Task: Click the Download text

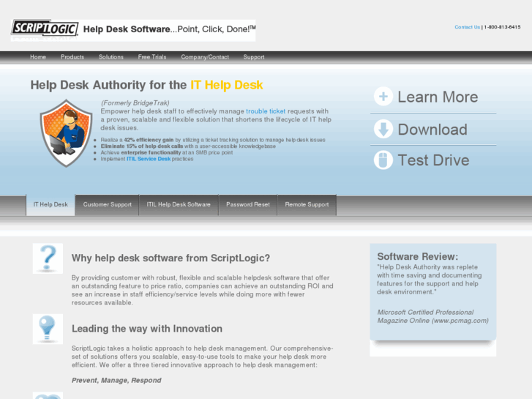Action: point(432,130)
